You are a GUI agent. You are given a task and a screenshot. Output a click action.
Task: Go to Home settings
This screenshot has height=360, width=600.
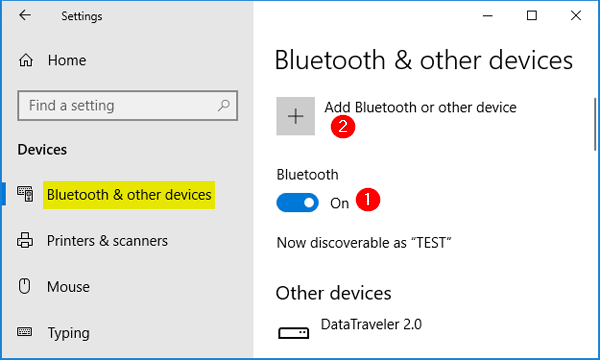67,60
